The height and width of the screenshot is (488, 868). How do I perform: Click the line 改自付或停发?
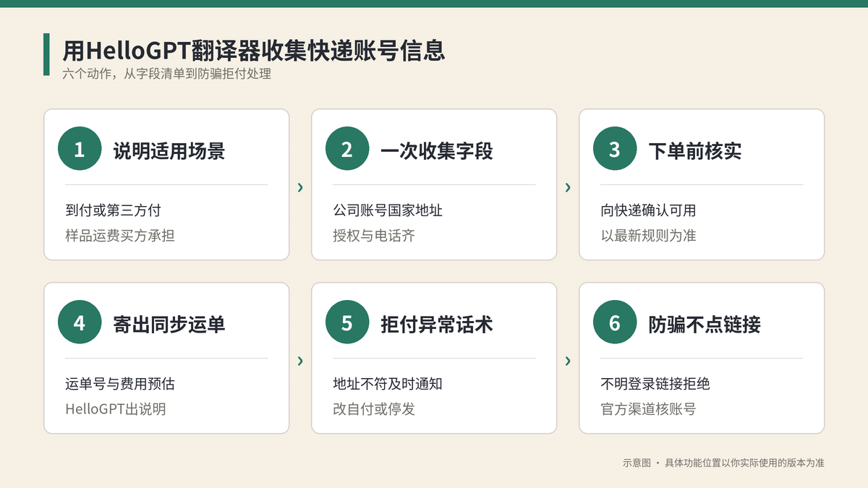[x=374, y=408]
